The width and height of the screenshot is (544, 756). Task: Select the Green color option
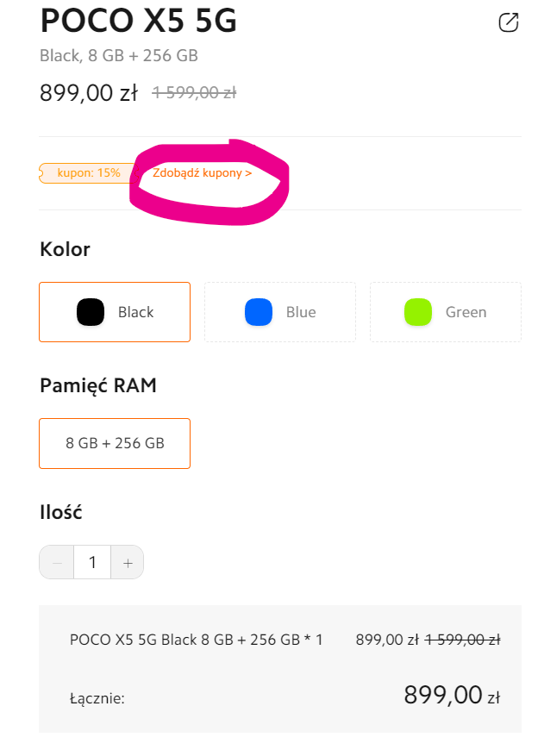446,312
